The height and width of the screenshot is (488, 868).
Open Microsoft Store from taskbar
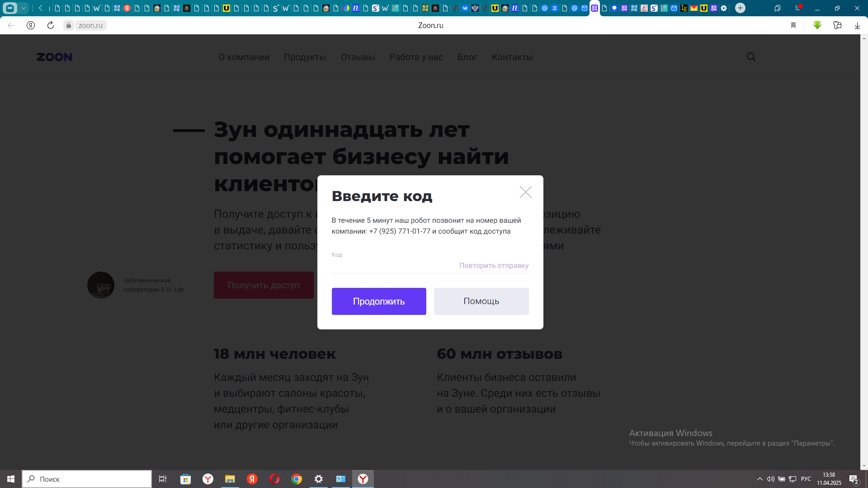(185, 479)
